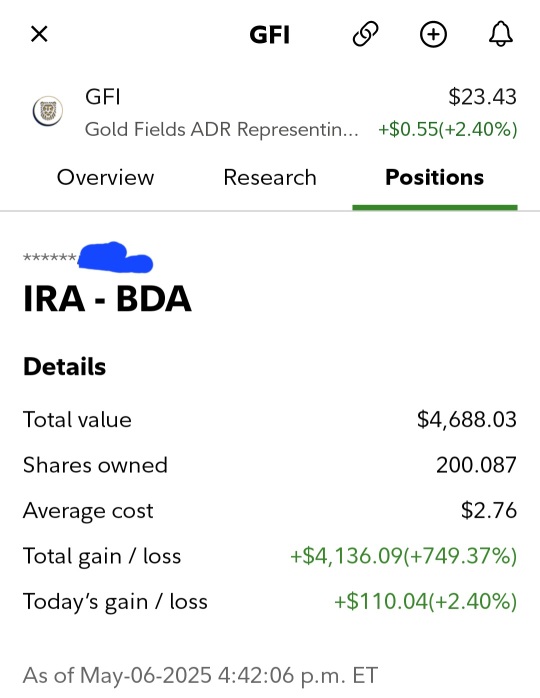Tap the $23.43 share price
This screenshot has height=698, width=540.
point(483,97)
